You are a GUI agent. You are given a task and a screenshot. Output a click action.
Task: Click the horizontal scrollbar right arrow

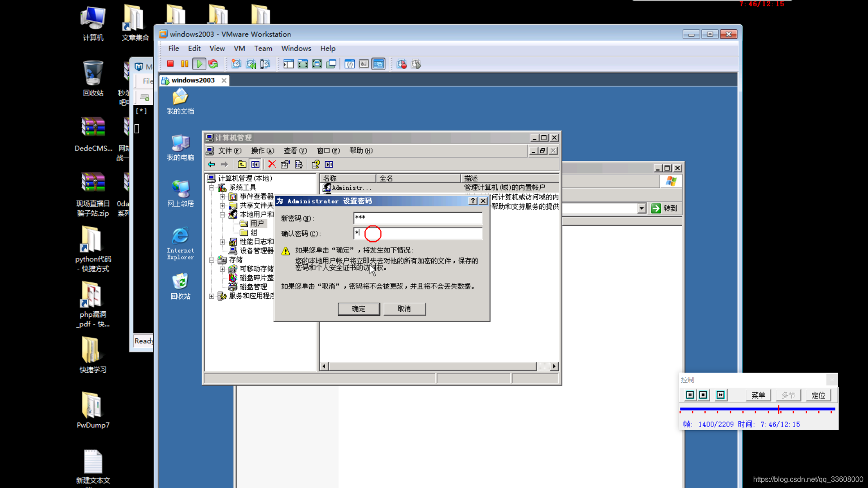(554, 366)
